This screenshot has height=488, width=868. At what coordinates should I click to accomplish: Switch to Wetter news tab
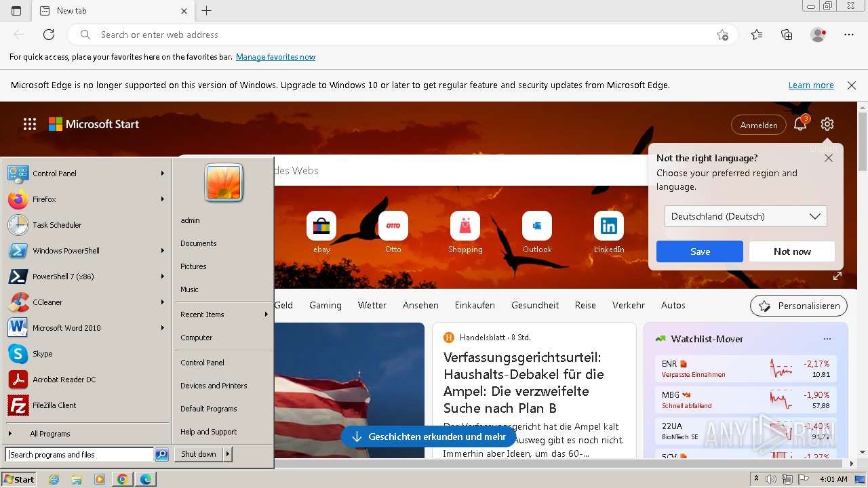(x=372, y=305)
